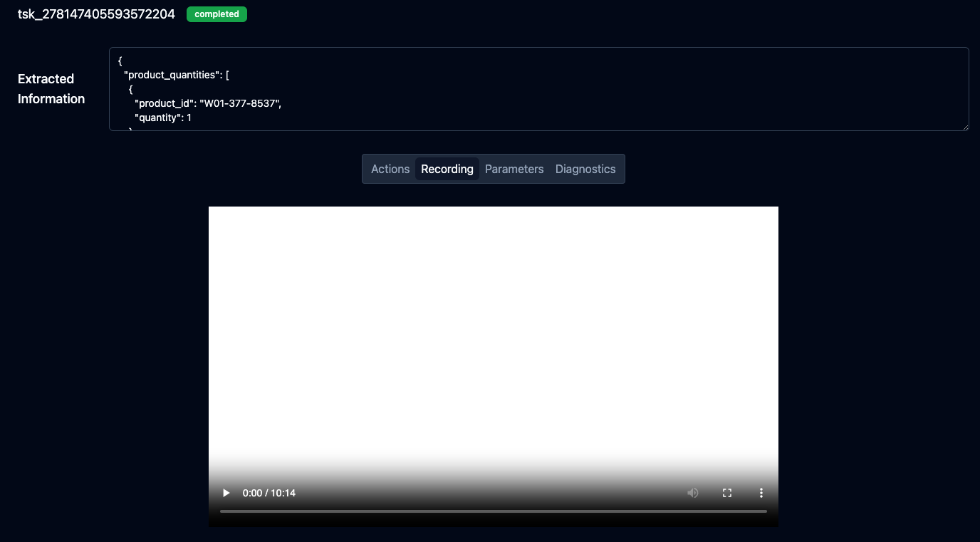Mute the video using the speaker icon

[692, 493]
